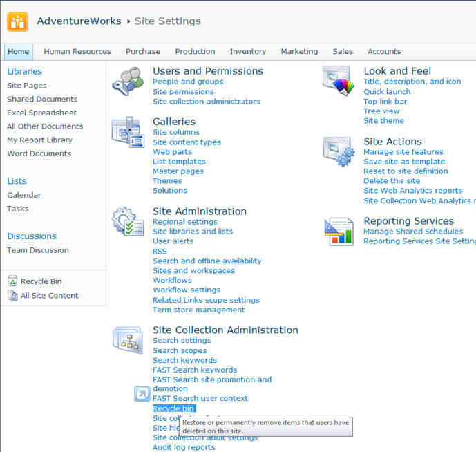Open Master pages gallery
The image size is (476, 452).
(178, 171)
